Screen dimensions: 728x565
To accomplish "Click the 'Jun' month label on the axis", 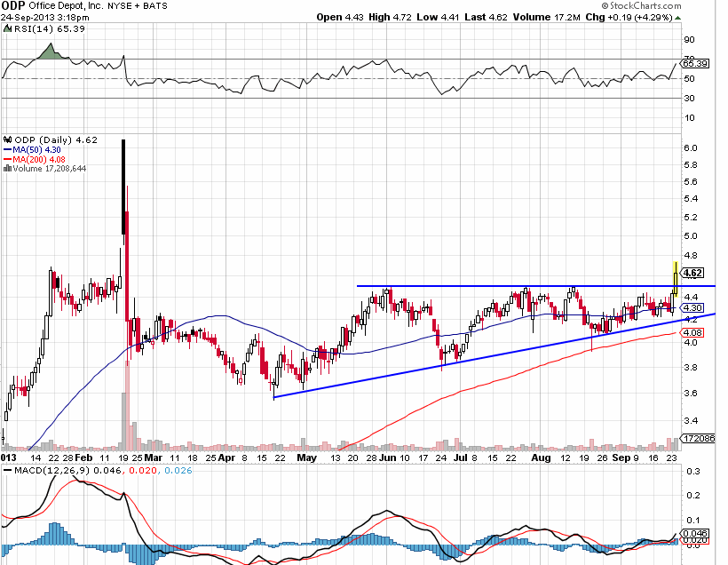I will [388, 458].
